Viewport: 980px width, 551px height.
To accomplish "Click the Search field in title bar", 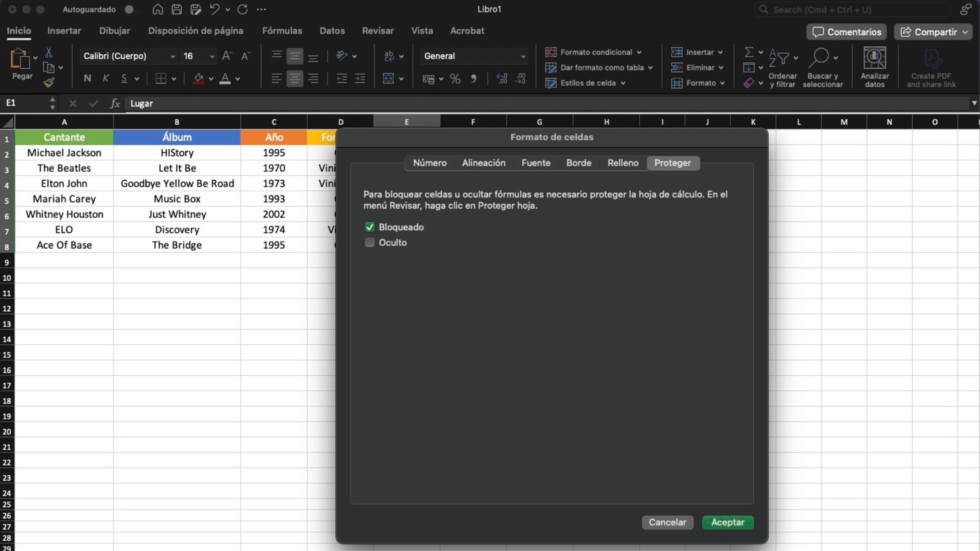I will [x=852, y=9].
